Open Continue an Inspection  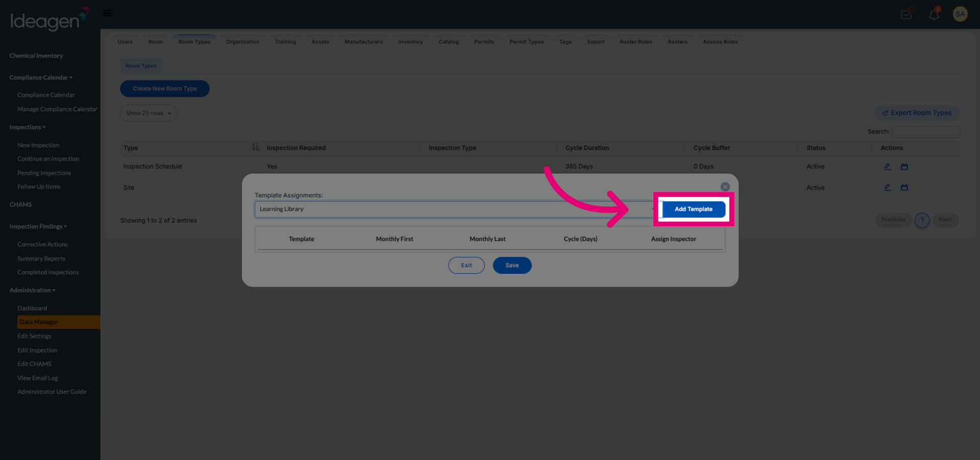(48, 159)
